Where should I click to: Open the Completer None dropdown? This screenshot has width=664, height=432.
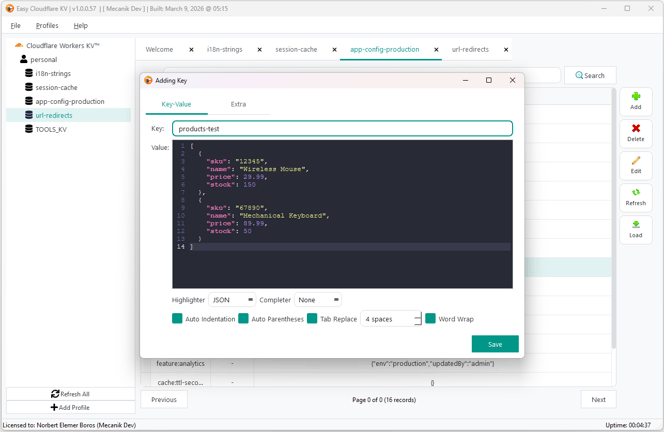(318, 300)
